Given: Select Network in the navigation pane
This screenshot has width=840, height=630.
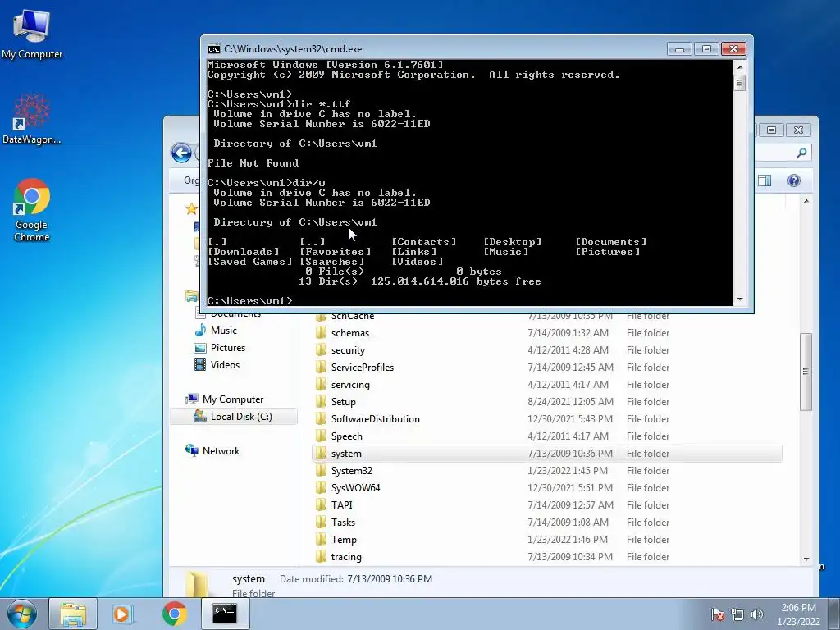Looking at the screenshot, I should (221, 451).
